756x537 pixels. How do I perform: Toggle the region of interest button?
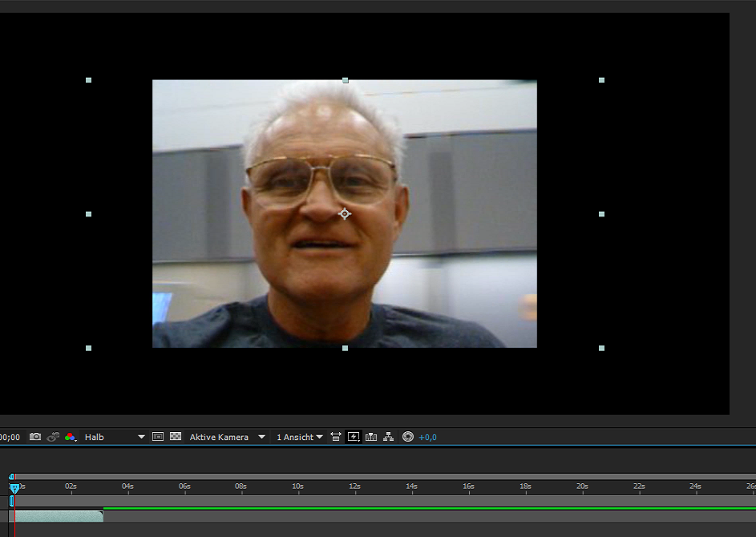click(x=158, y=437)
